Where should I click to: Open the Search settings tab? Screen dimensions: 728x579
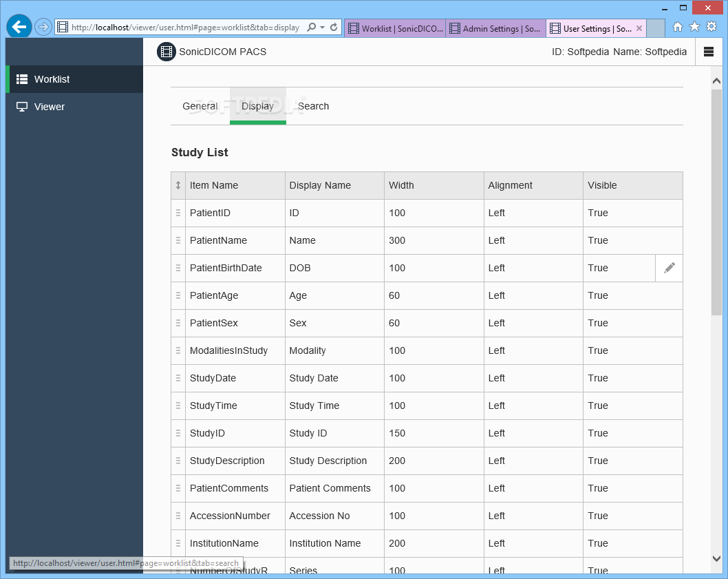313,106
